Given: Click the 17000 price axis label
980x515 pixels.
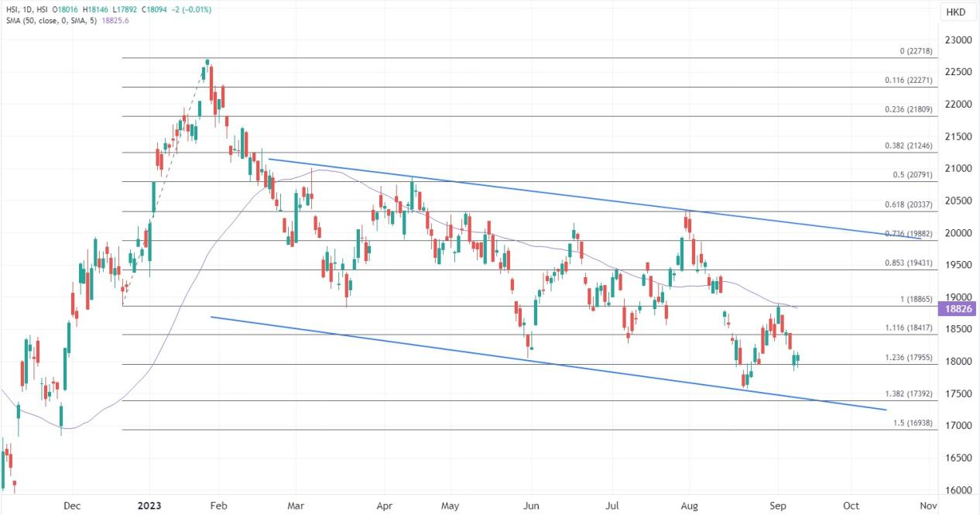Looking at the screenshot, I should [x=957, y=426].
